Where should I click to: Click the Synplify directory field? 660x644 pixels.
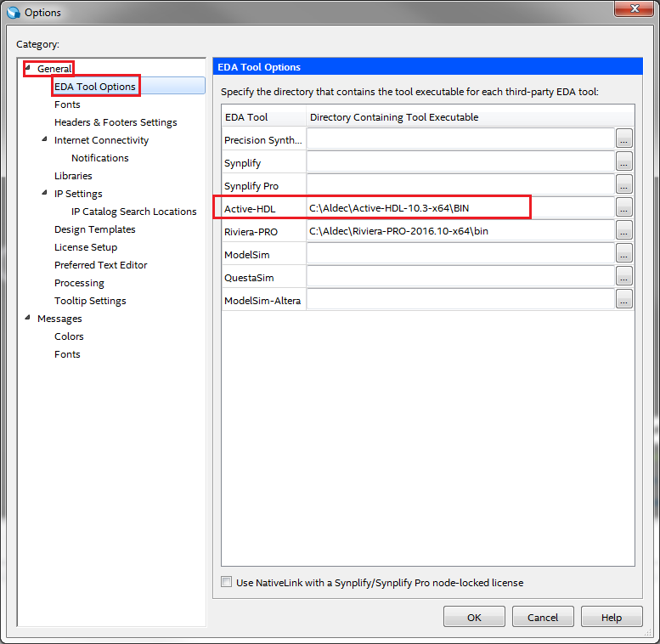click(x=460, y=161)
